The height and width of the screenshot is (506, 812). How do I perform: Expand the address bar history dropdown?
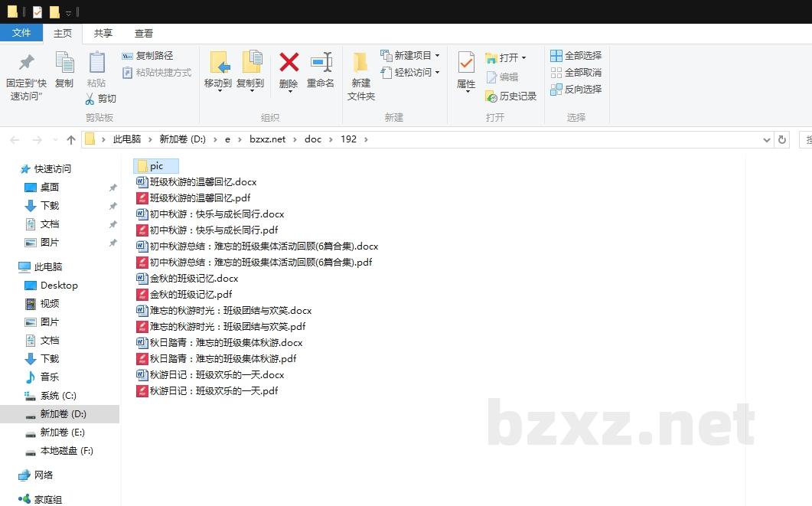click(767, 139)
